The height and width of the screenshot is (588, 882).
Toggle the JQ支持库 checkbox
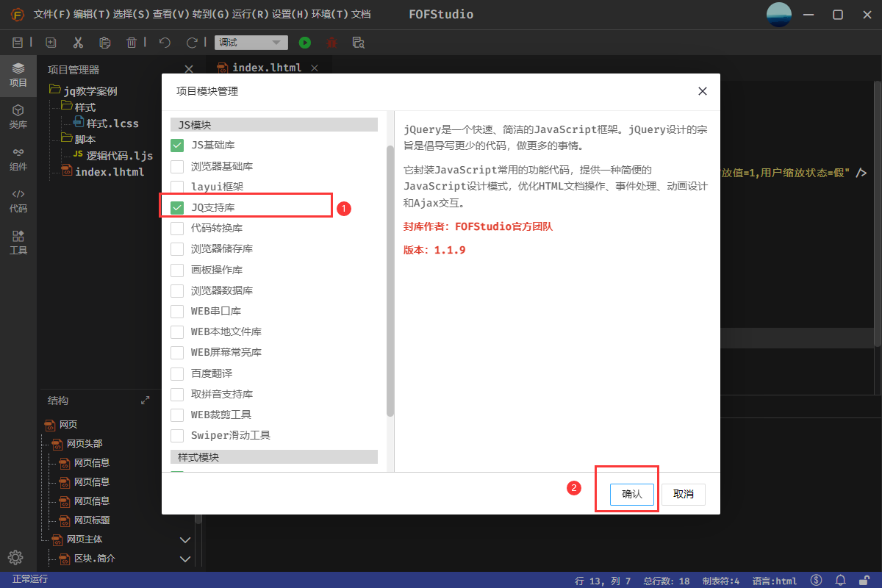tap(177, 207)
